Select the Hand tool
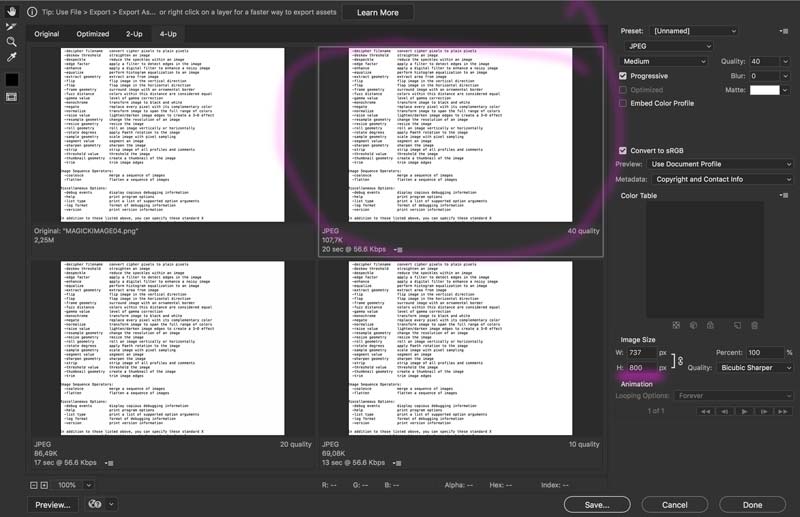This screenshot has width=800, height=517. coord(11,11)
